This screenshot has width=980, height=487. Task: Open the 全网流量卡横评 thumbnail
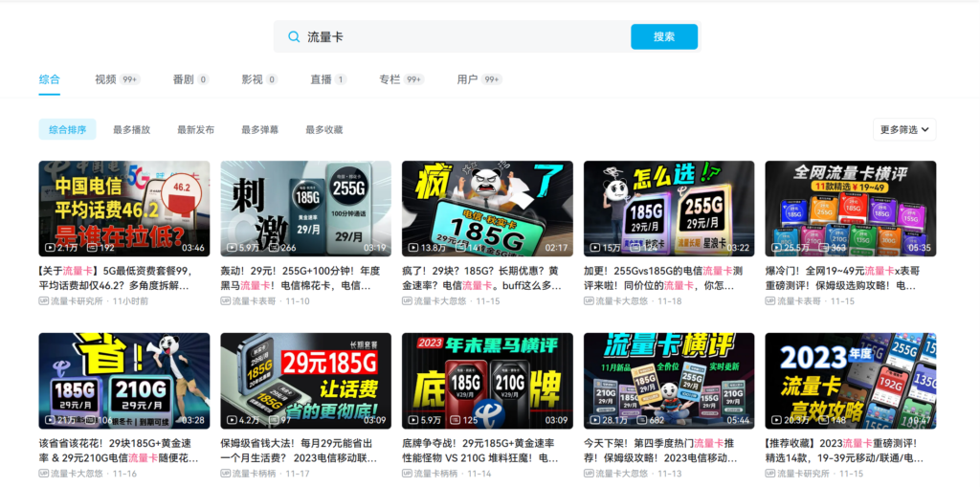pyautogui.click(x=851, y=209)
